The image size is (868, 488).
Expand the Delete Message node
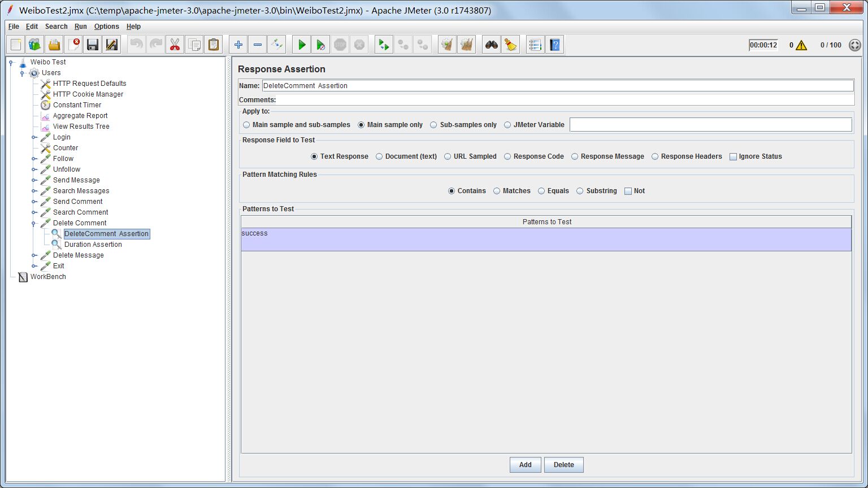pos(34,255)
